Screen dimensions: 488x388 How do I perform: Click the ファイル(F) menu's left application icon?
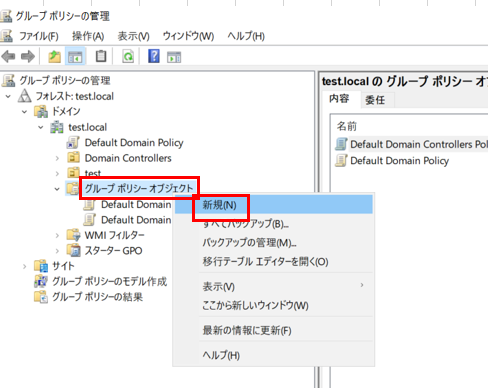coord(7,36)
